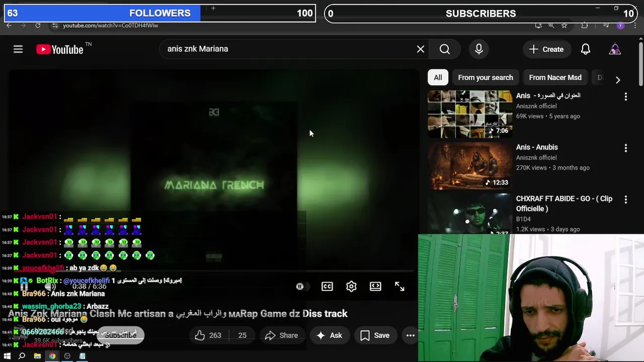Switch to Chrome in the taskbar
This screenshot has height=362, width=644.
pyautogui.click(x=52, y=356)
